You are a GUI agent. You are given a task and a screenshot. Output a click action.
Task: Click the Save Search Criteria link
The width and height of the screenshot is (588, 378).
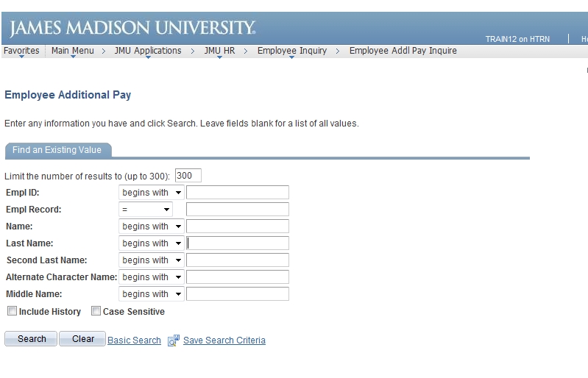point(224,340)
